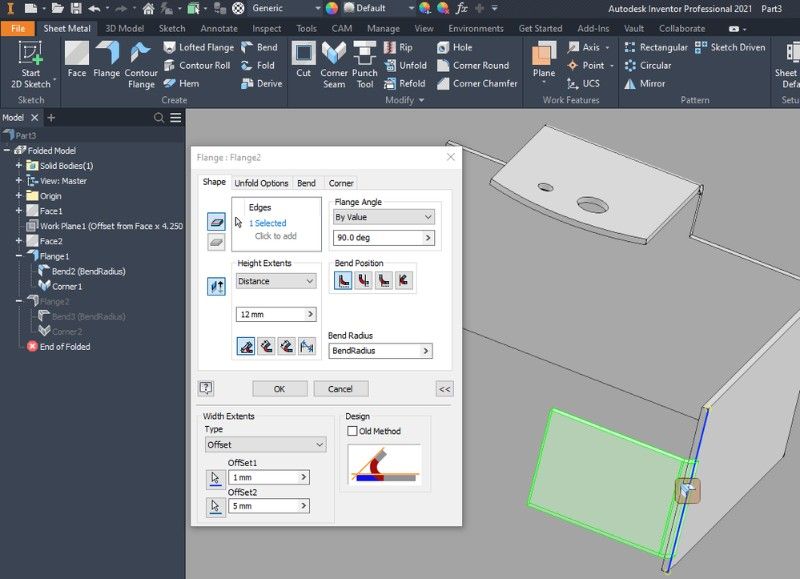Viewport: 800px width, 579px height.
Task: Select the Punch Tool
Action: (x=365, y=65)
